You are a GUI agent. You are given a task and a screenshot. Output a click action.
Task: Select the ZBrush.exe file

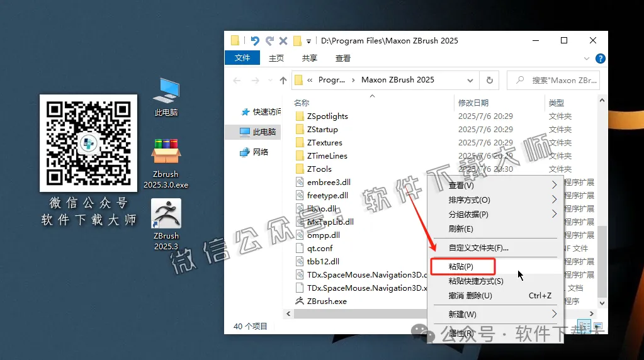tap(327, 301)
